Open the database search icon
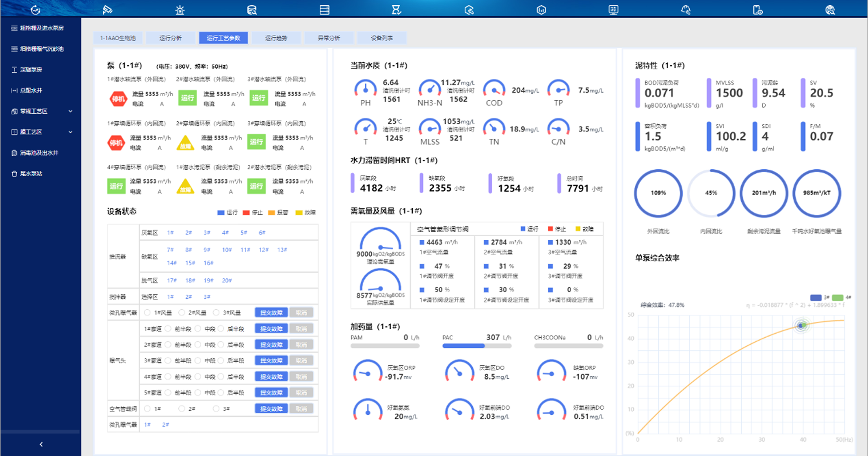The image size is (868, 456). pos(252,10)
